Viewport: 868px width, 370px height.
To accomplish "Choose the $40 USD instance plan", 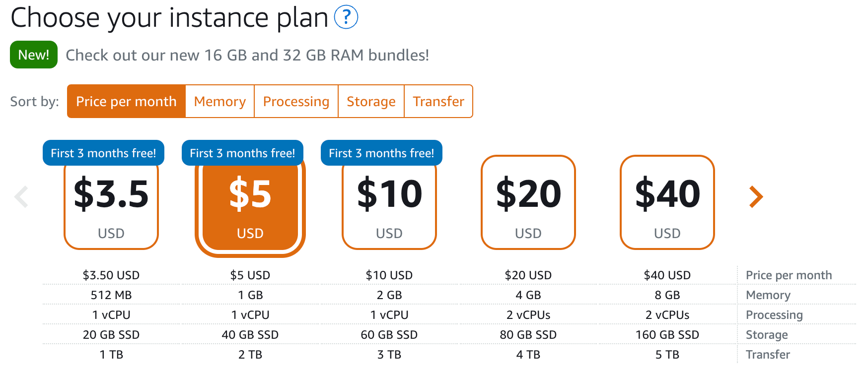I will click(667, 202).
